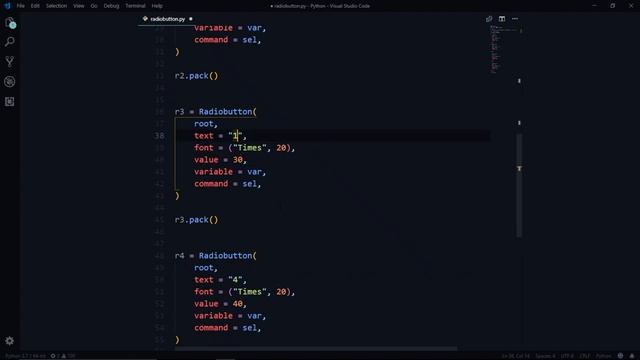Click the 'r2.pack()' code line
This screenshot has height=360, width=640.
pyautogui.click(x=196, y=76)
